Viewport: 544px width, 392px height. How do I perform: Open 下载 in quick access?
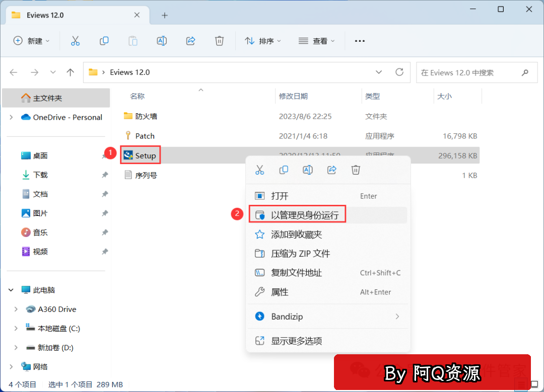click(x=40, y=175)
